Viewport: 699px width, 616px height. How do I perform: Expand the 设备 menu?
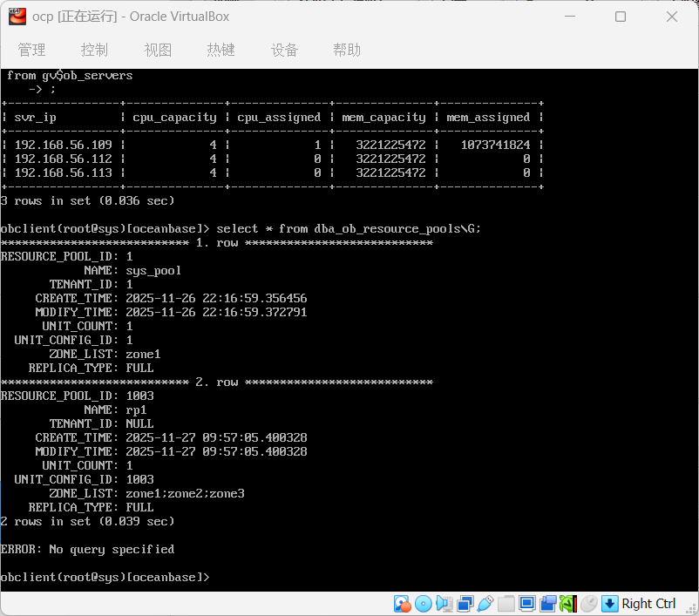click(x=284, y=50)
